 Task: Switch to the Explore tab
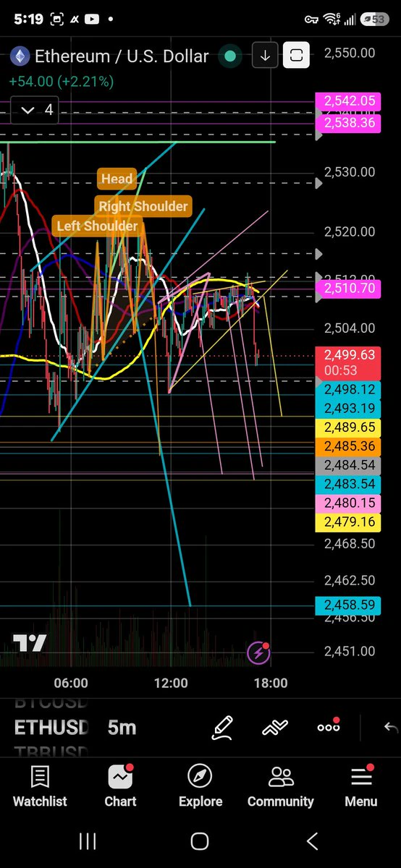tap(200, 786)
